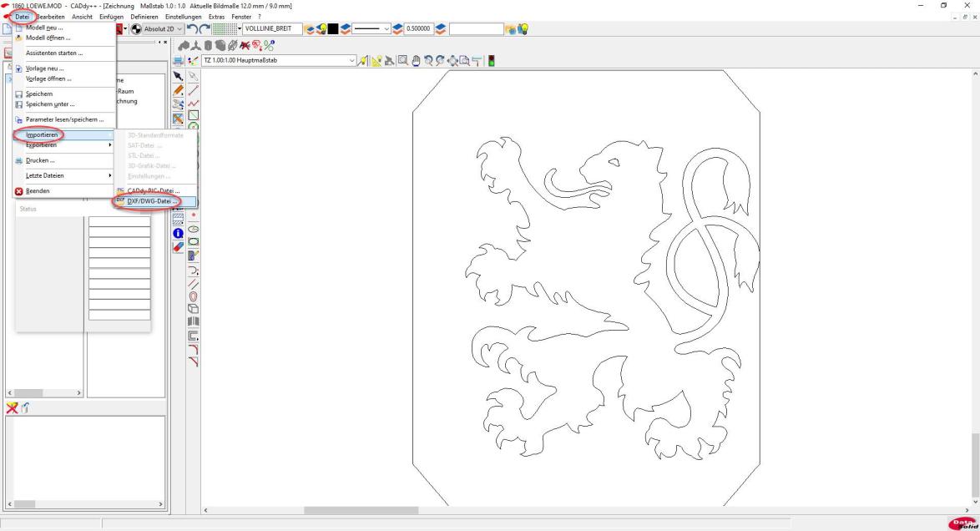Choose Modell neu from Datei menu

coord(64,28)
